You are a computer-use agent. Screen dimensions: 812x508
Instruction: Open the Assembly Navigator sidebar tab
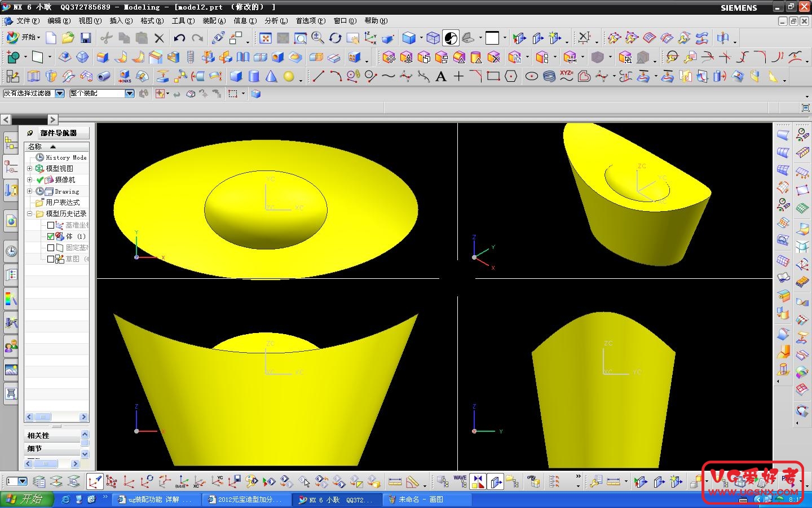pos(11,143)
